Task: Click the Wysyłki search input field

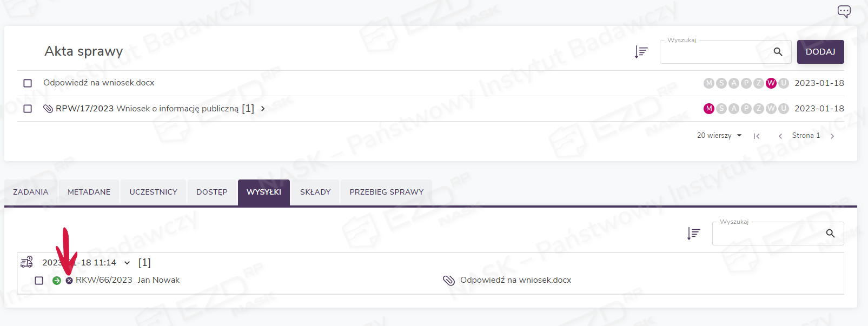Action: pos(768,234)
